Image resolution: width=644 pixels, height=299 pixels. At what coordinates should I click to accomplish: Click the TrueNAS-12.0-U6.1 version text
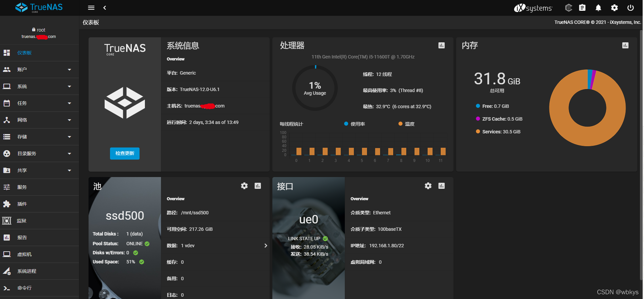(200, 89)
